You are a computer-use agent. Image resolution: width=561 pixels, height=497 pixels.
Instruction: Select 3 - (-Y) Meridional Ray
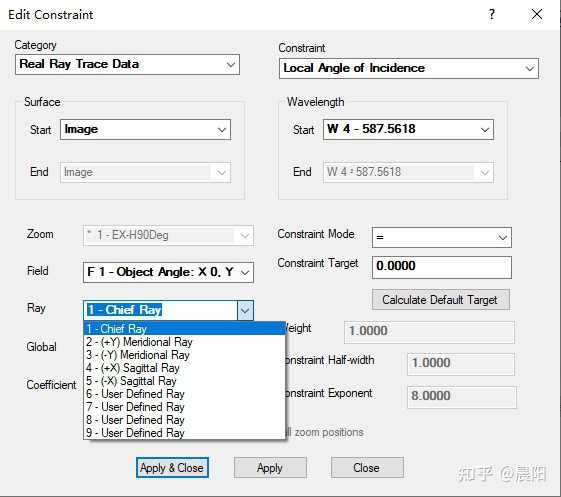pyautogui.click(x=184, y=355)
